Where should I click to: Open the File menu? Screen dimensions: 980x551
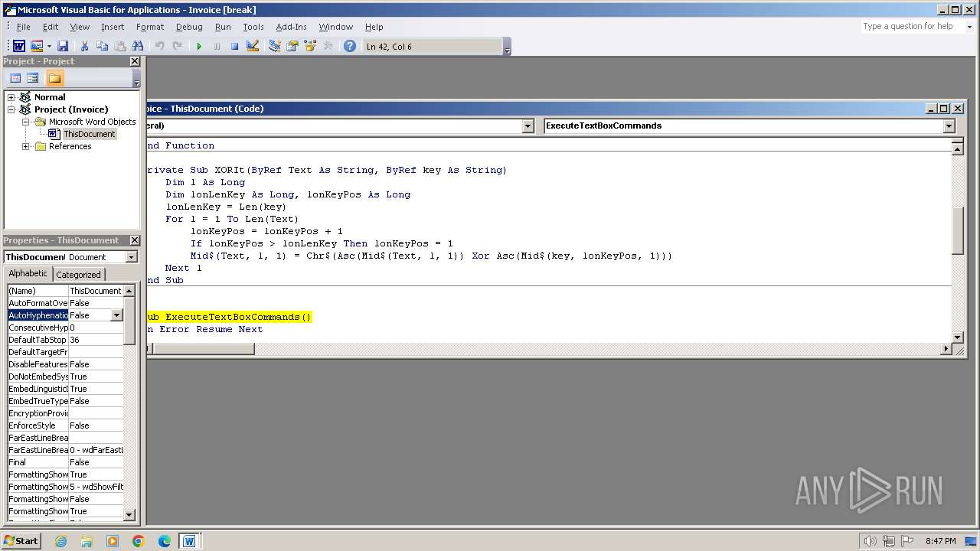tap(23, 27)
